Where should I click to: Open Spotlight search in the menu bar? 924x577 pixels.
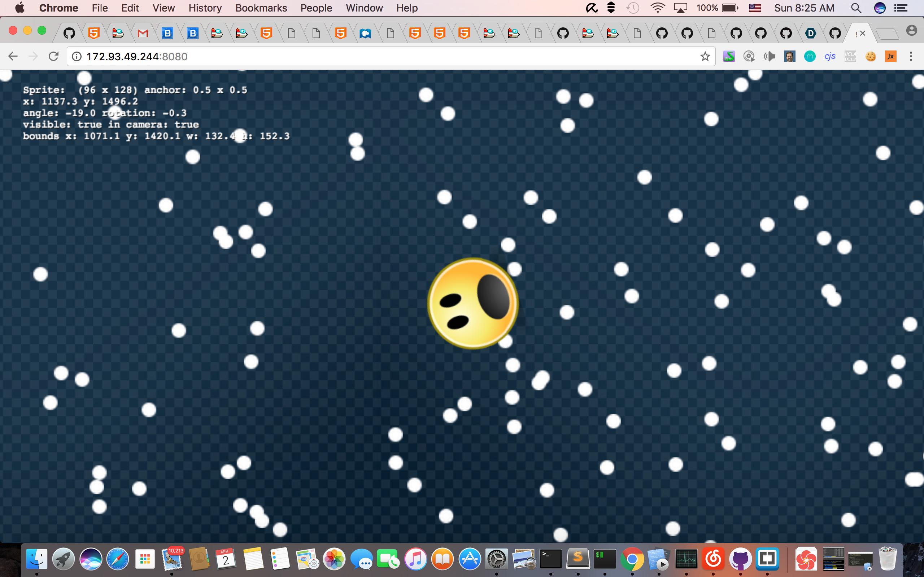pyautogui.click(x=856, y=8)
